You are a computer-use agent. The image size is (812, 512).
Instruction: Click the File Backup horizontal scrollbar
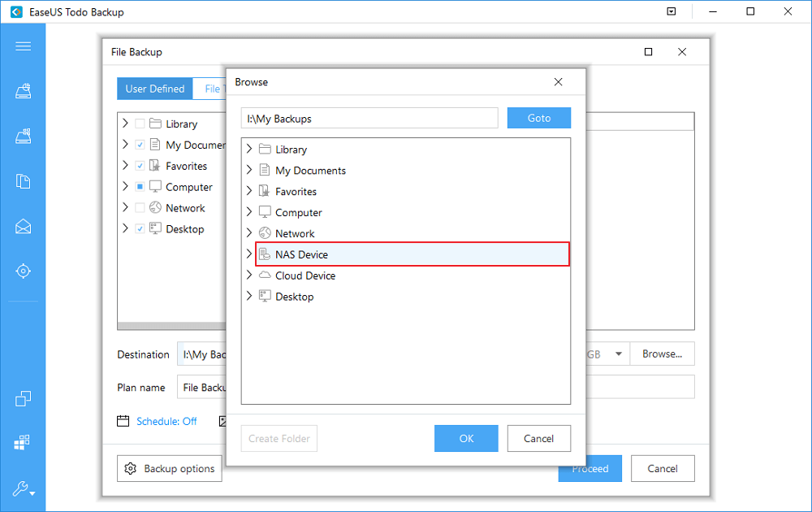[171, 326]
